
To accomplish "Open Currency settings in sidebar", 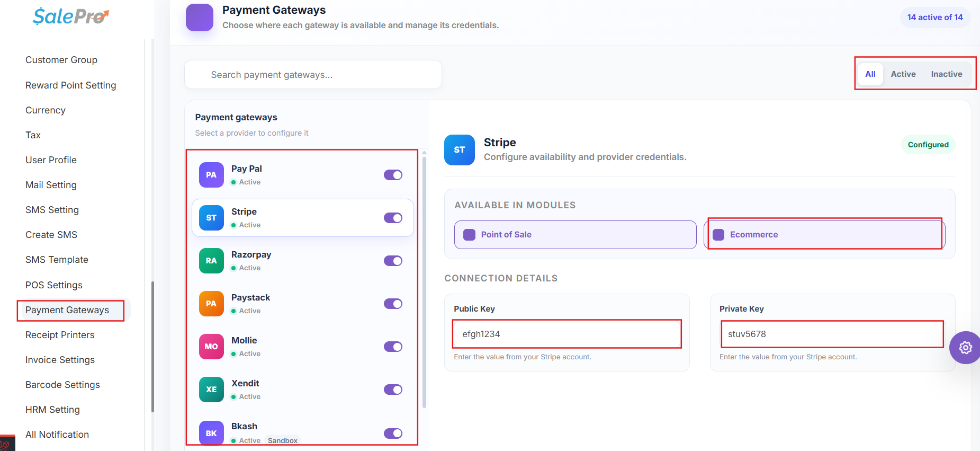I will point(46,110).
